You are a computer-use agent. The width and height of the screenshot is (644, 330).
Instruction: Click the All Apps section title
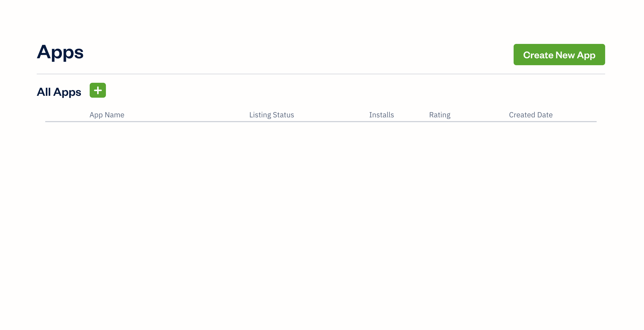tap(59, 92)
